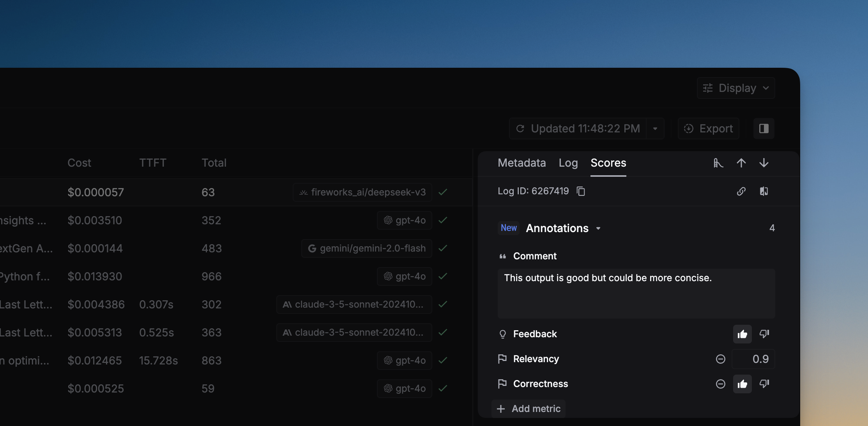Viewport: 868px width, 426px height.
Task: Click the checkmark in the $0.005313 row
Action: coord(443,332)
